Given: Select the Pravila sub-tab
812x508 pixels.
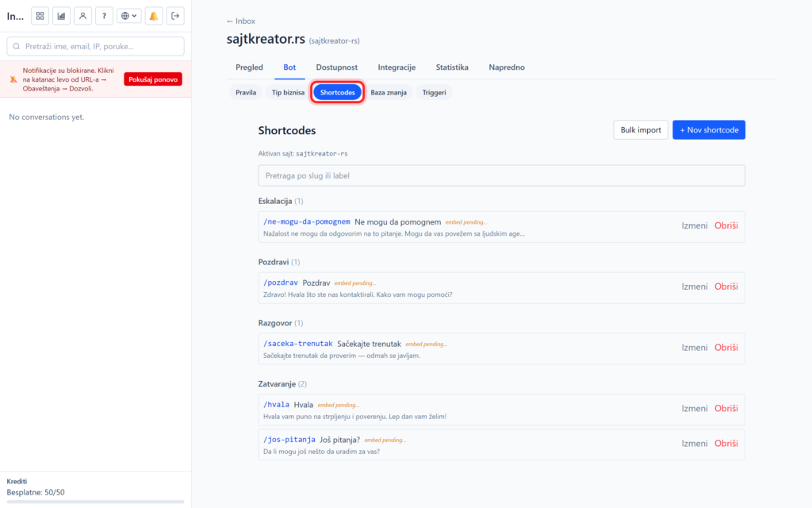Looking at the screenshot, I should coord(246,93).
